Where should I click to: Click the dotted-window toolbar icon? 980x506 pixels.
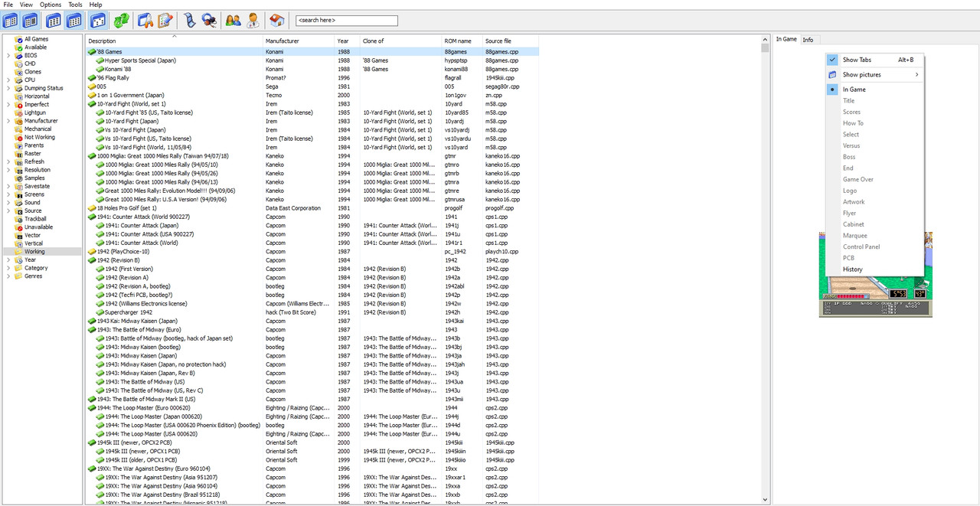(98, 21)
